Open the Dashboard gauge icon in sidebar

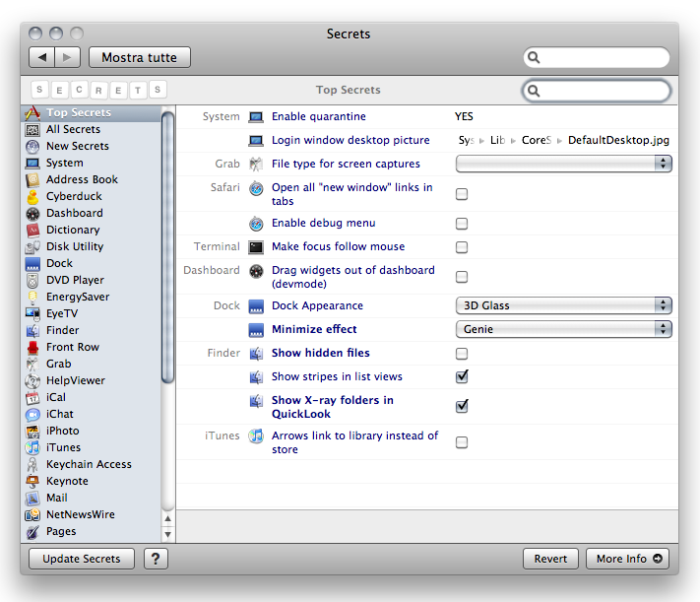32,213
